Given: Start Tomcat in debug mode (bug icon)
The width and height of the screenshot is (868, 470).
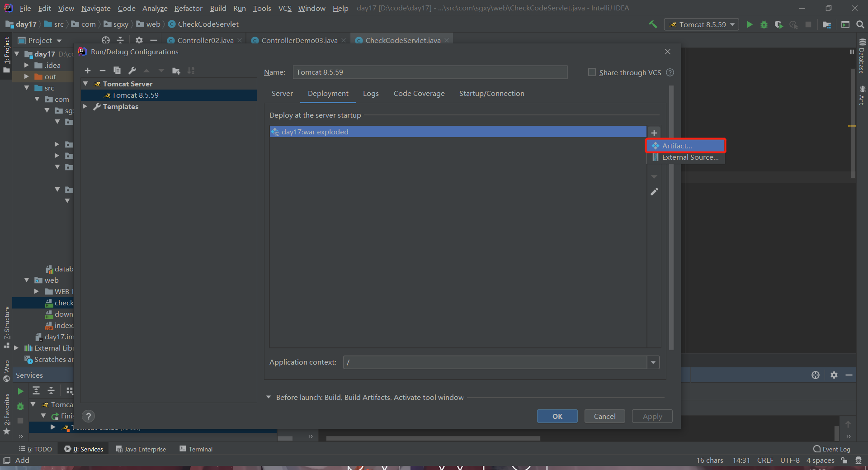Looking at the screenshot, I should click(x=764, y=24).
